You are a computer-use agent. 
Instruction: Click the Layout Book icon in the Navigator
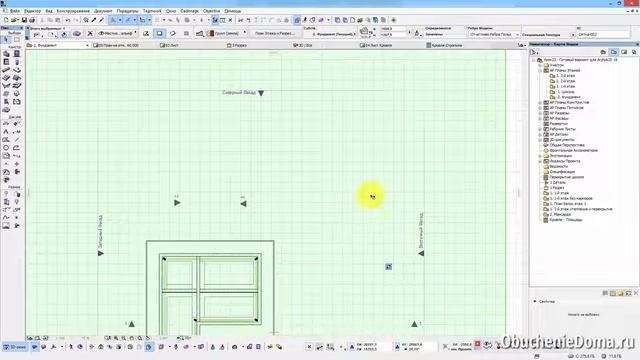[x=624, y=52]
